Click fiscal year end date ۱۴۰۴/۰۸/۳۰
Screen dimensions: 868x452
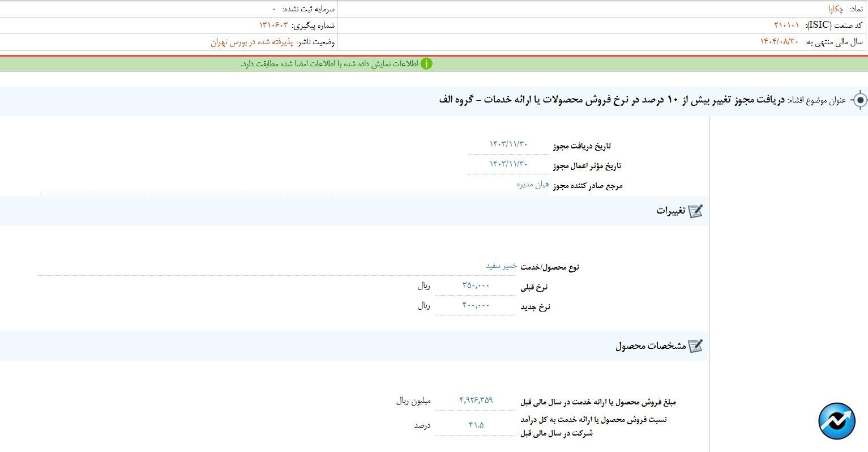pos(779,41)
